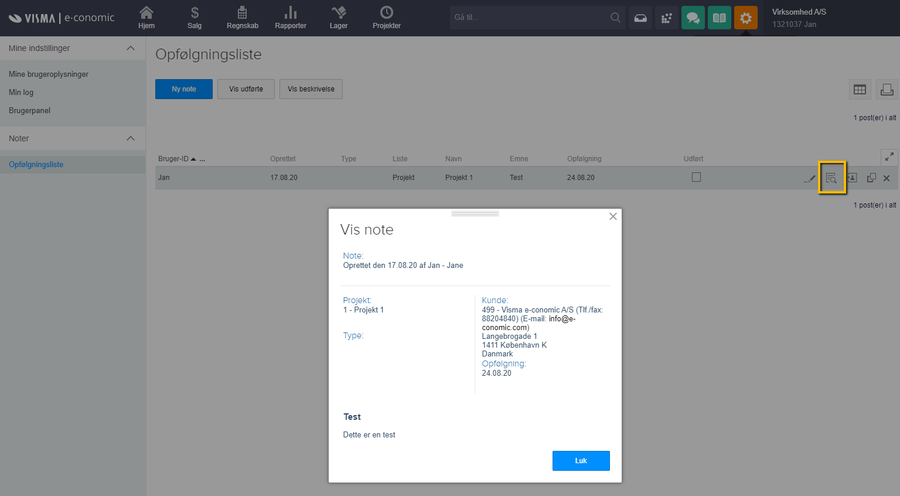Click the inbox tray icon in top bar
The image size is (900, 496).
[x=639, y=18]
